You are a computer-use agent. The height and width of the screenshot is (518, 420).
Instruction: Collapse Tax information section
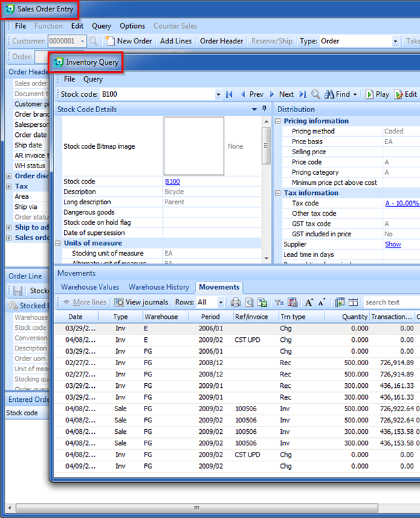coord(278,194)
